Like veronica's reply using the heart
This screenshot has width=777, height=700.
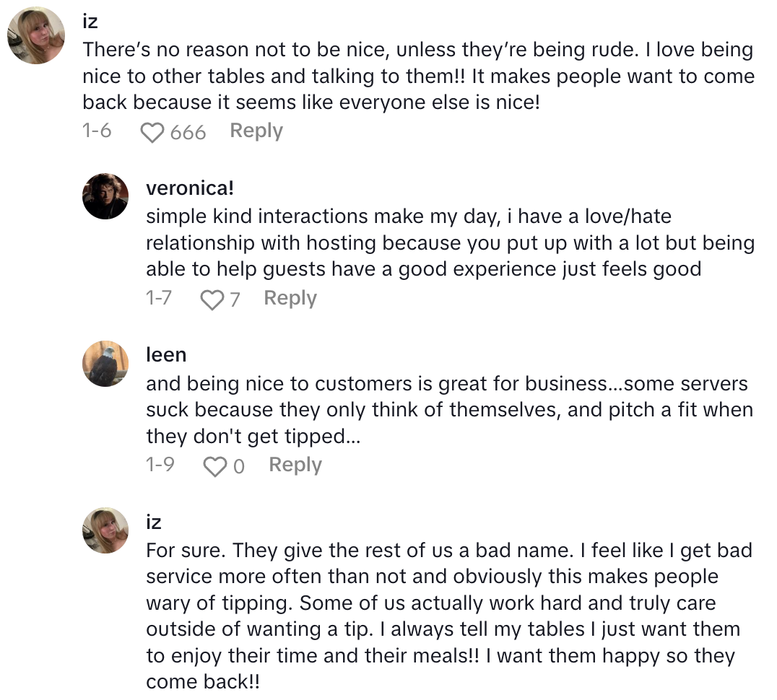[x=212, y=299]
